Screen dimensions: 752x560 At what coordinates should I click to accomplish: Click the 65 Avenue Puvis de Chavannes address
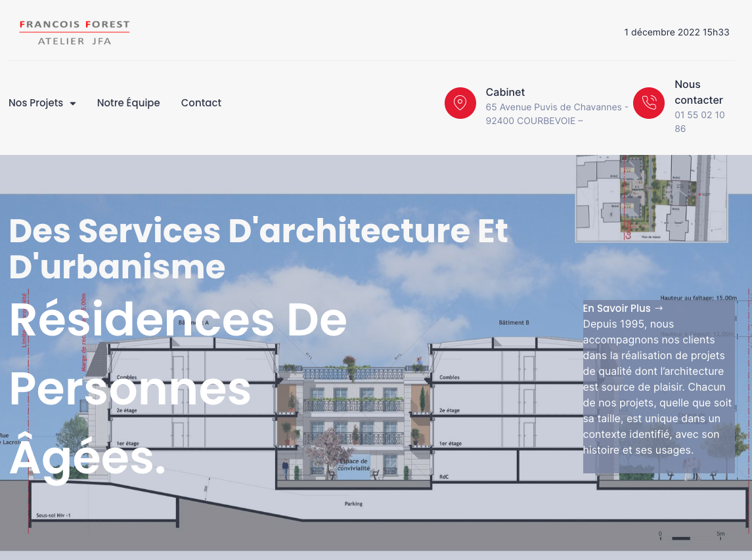tap(557, 114)
